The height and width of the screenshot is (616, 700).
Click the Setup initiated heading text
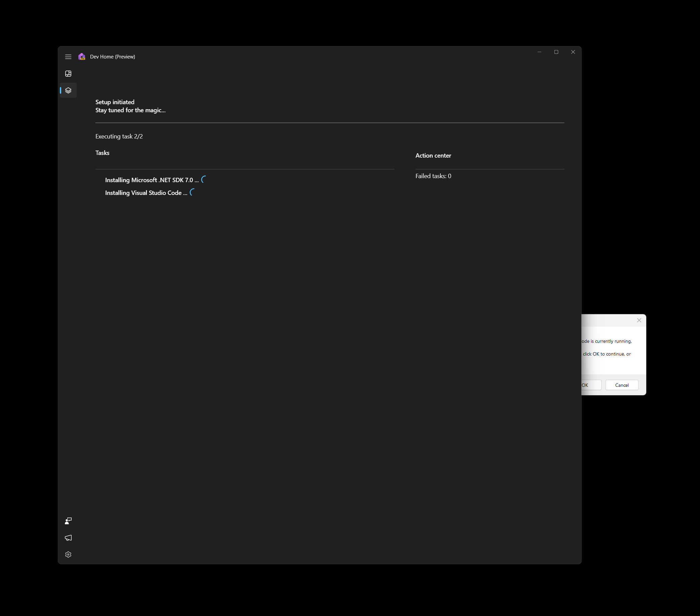(x=115, y=102)
